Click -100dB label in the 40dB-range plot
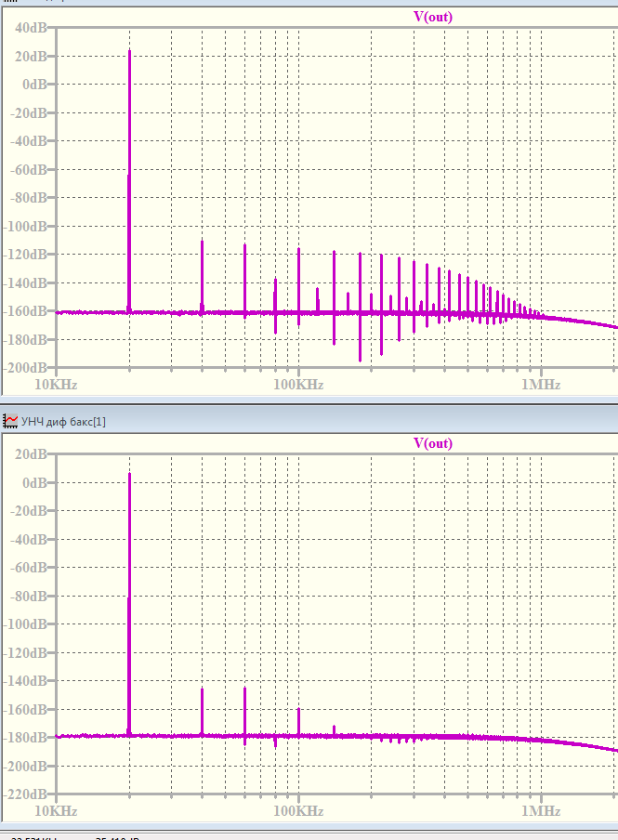 (26, 226)
